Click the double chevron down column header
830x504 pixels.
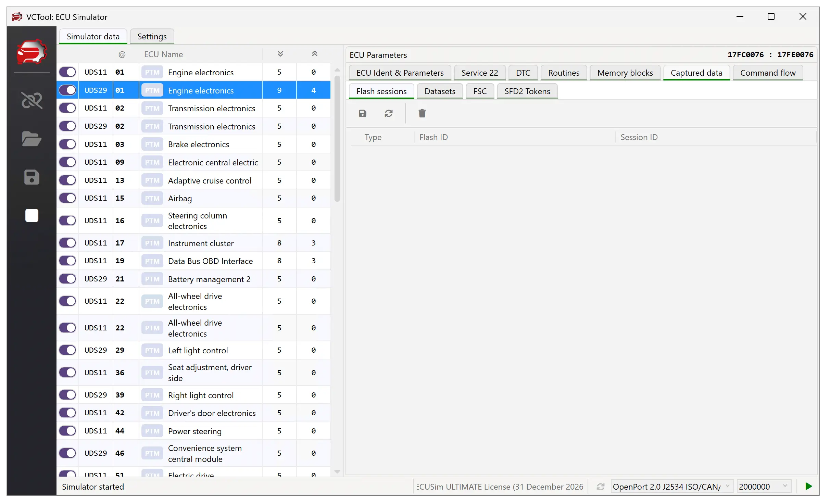[x=280, y=54]
